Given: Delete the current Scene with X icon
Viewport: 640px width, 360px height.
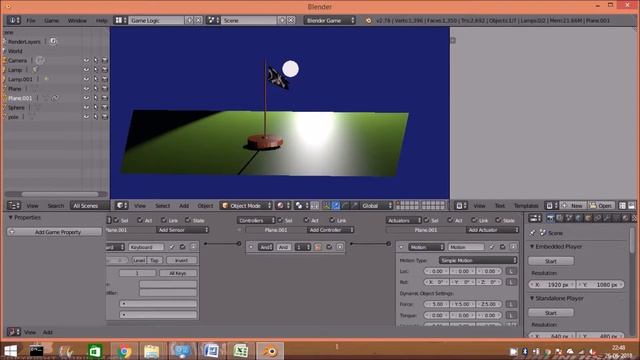Looking at the screenshot, I should pyautogui.click(x=291, y=20).
